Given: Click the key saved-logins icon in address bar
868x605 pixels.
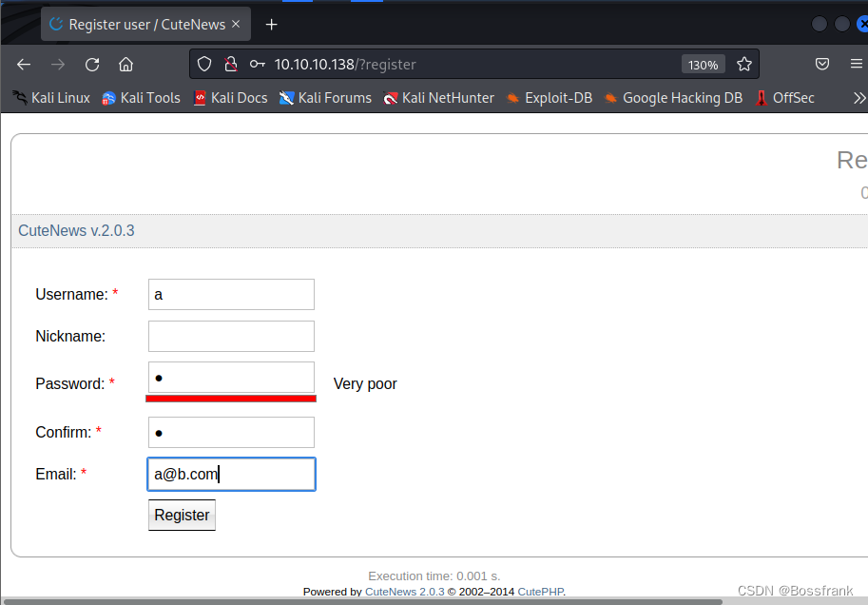Looking at the screenshot, I should (257, 65).
